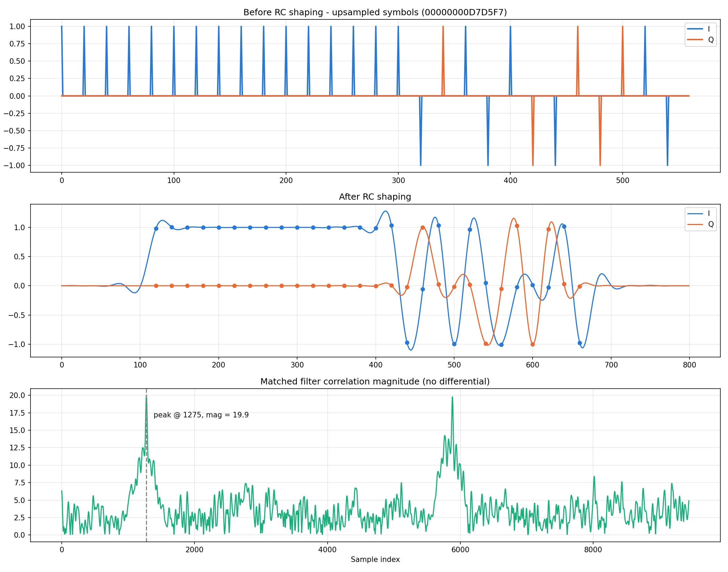Click the '2000' x-axis tick label
728x572 pixels.
pyautogui.click(x=194, y=549)
